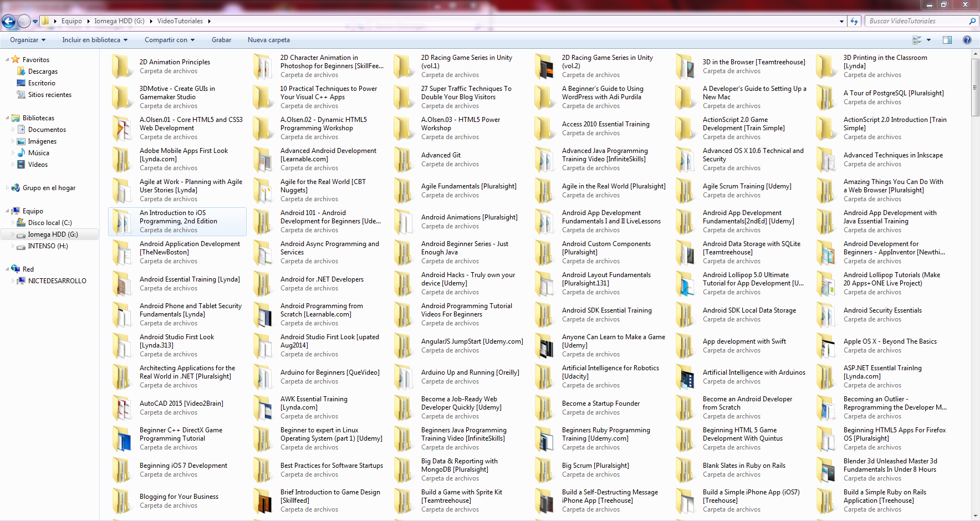Click the Forward navigation arrow button
The image size is (980, 521).
[x=24, y=21]
